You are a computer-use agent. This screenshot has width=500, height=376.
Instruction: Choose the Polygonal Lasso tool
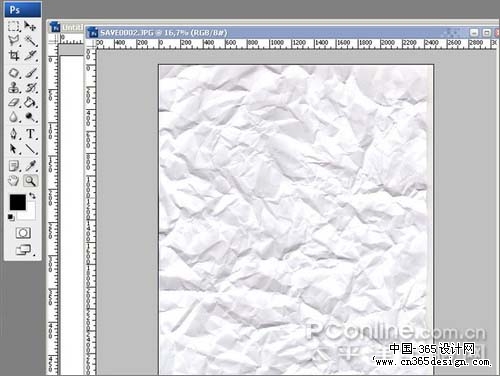14,41
